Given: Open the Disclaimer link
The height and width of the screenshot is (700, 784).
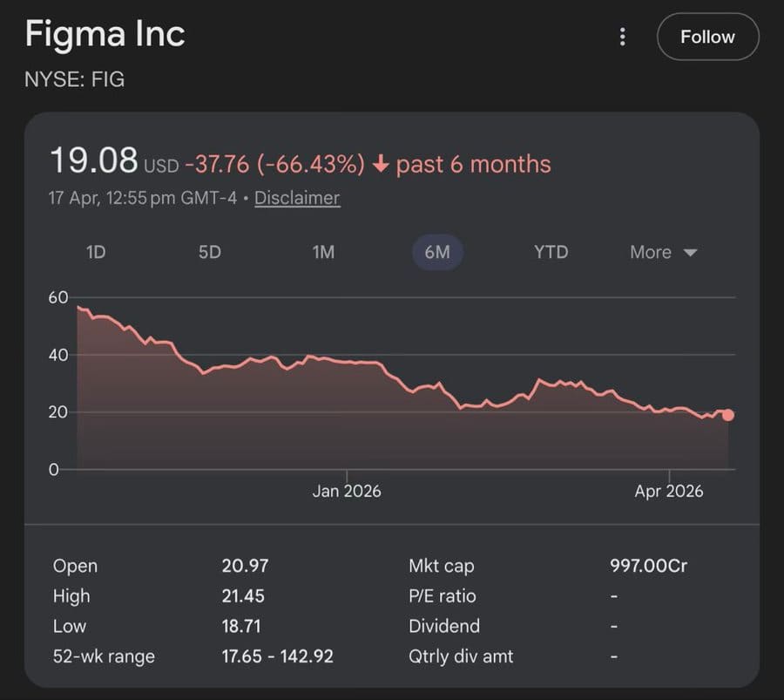Looking at the screenshot, I should click(x=296, y=198).
